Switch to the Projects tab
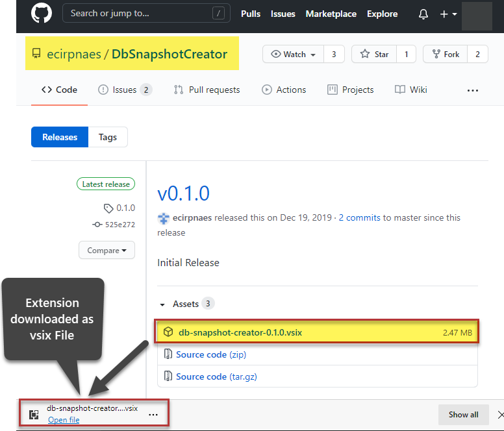This screenshot has height=431, width=504. 350,90
